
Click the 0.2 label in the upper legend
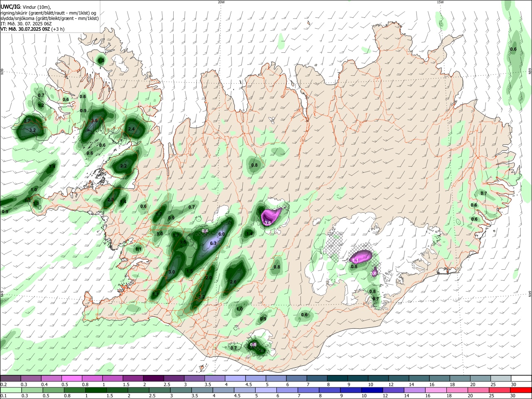(3, 384)
